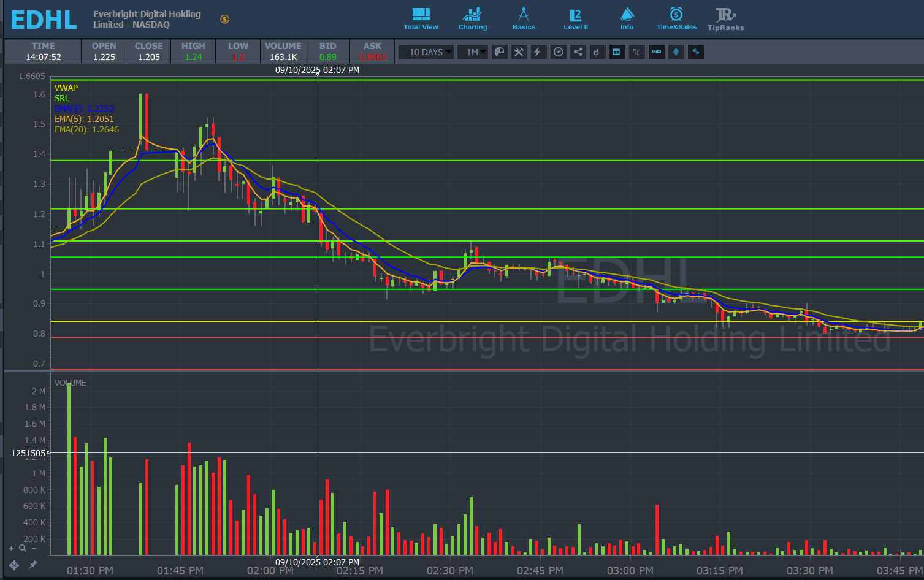Click the VWAP indicator label
Viewport: 924px width, 580px height.
point(66,88)
